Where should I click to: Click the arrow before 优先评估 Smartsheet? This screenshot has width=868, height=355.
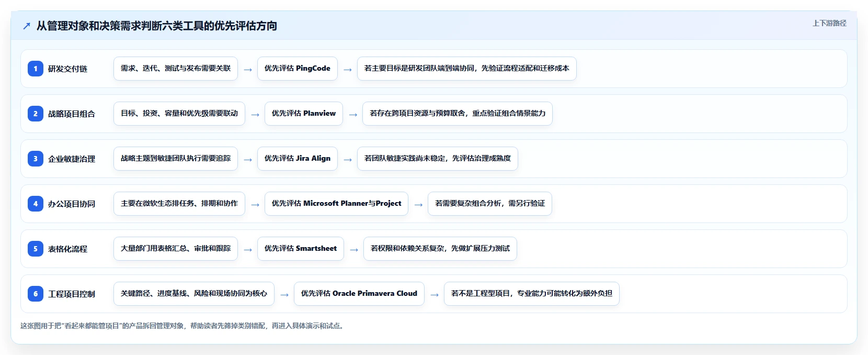248,250
